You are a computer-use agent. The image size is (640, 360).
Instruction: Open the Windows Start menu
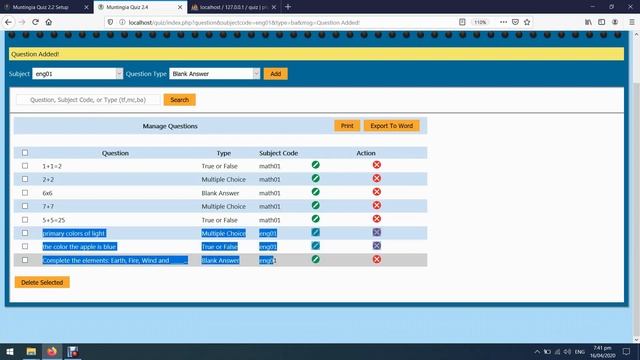coord(10,351)
